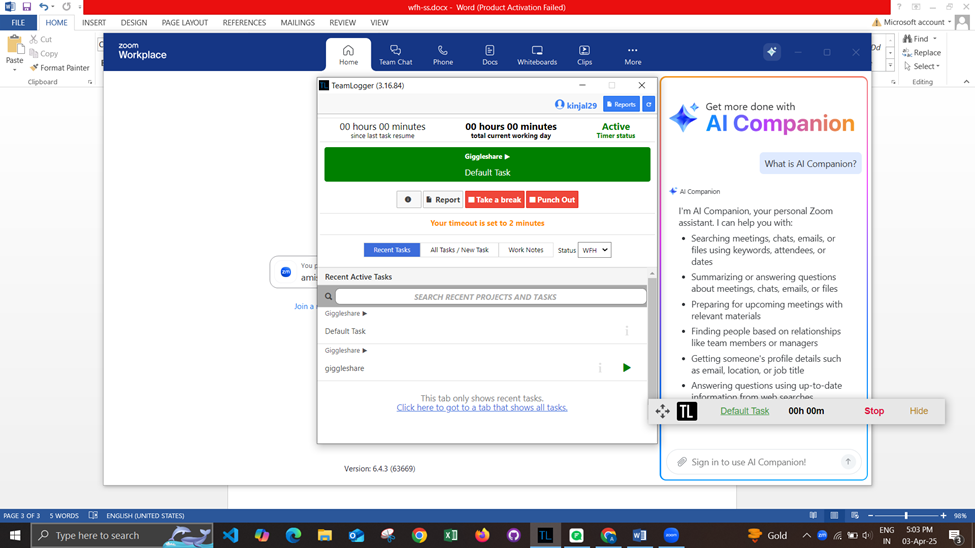The image size is (975, 548).
Task: Open the MAILINGS ribbon tab
Action: tap(297, 22)
